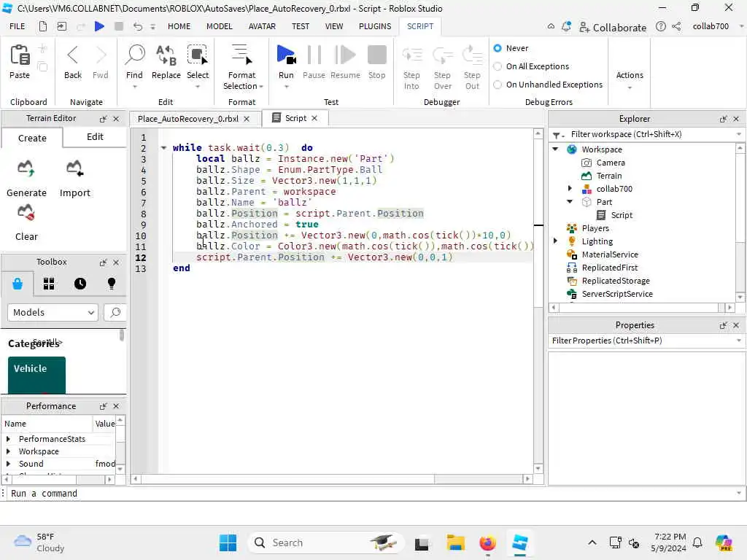Open Toolbox Creations lightbulb icon

pos(112,284)
